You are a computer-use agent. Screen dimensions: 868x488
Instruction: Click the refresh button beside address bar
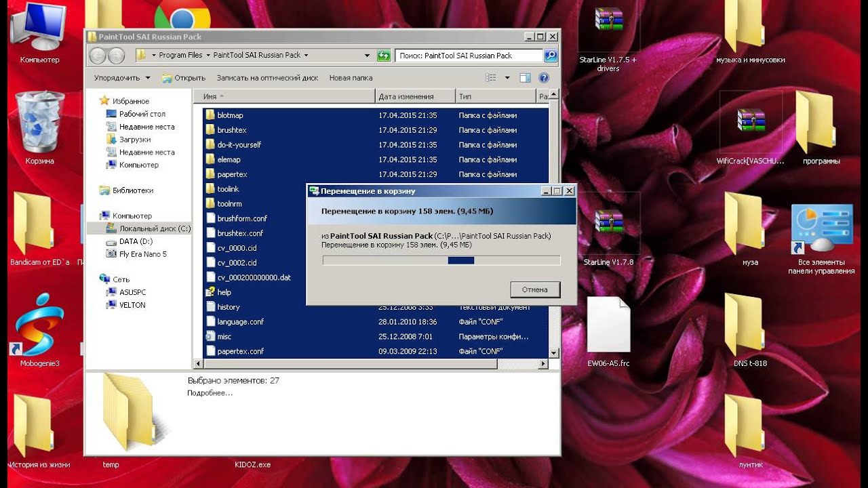click(x=384, y=56)
